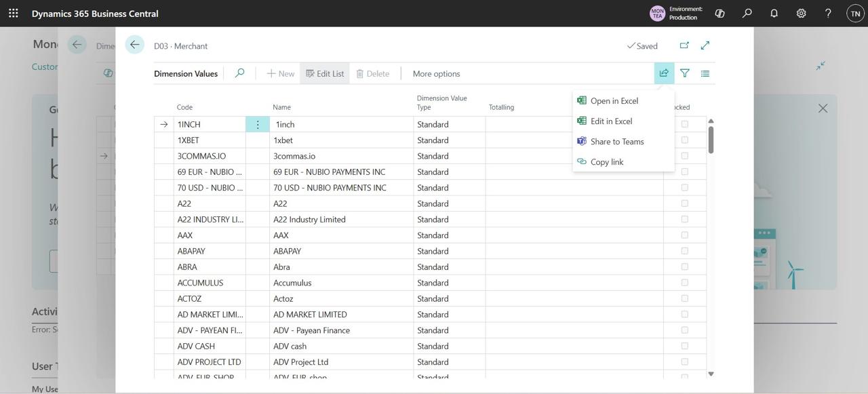Viewport: 868px width, 394px height.
Task: Open the notifications bell
Action: tap(774, 13)
